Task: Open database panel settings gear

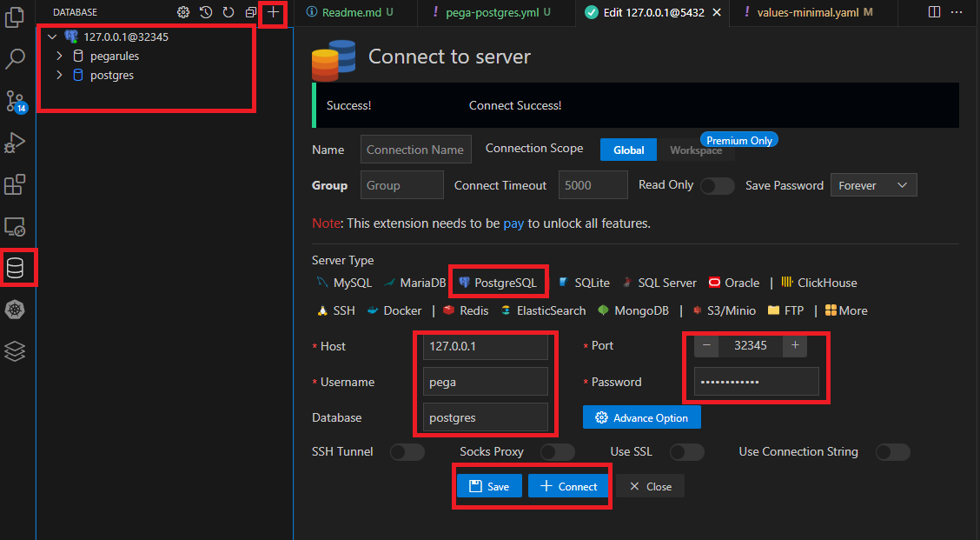Action: tap(183, 12)
